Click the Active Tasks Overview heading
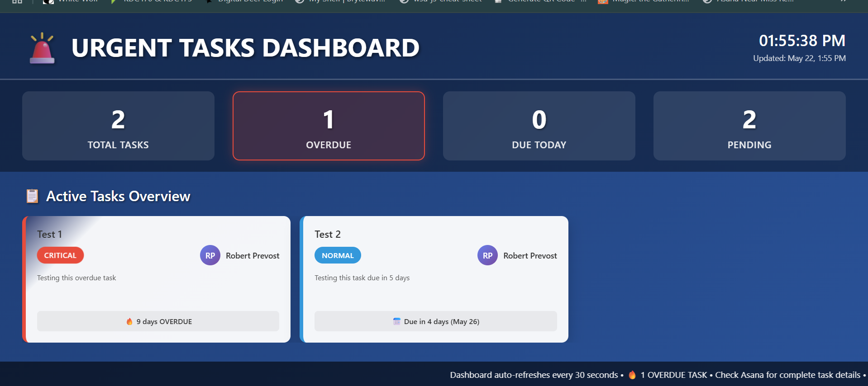This screenshot has width=868, height=386. [x=118, y=196]
